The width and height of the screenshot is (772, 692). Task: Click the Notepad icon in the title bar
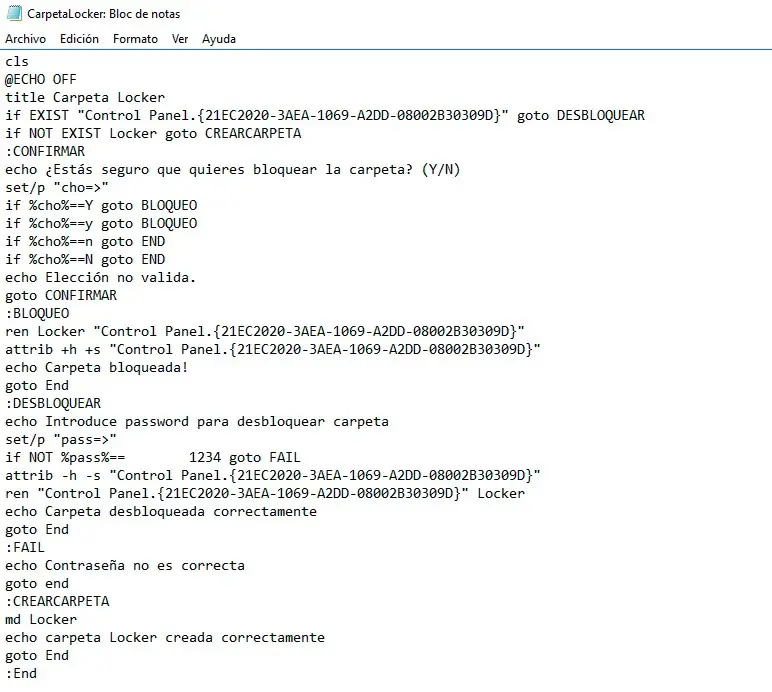pos(14,14)
